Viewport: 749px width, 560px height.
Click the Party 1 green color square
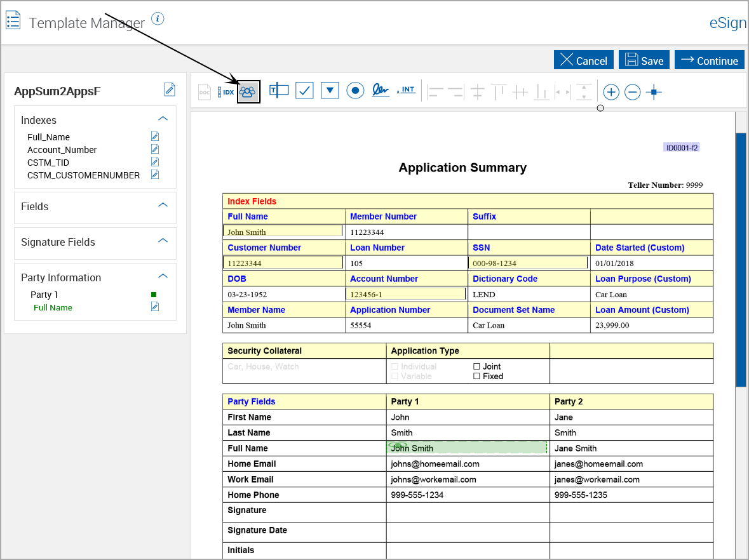(154, 295)
